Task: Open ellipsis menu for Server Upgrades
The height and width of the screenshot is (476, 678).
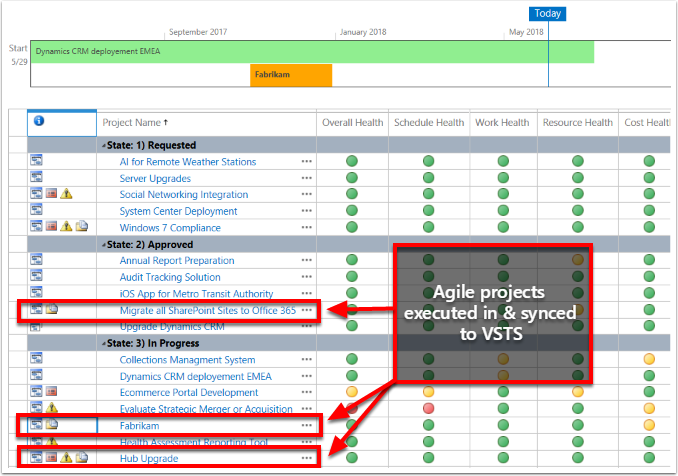Action: pos(307,178)
